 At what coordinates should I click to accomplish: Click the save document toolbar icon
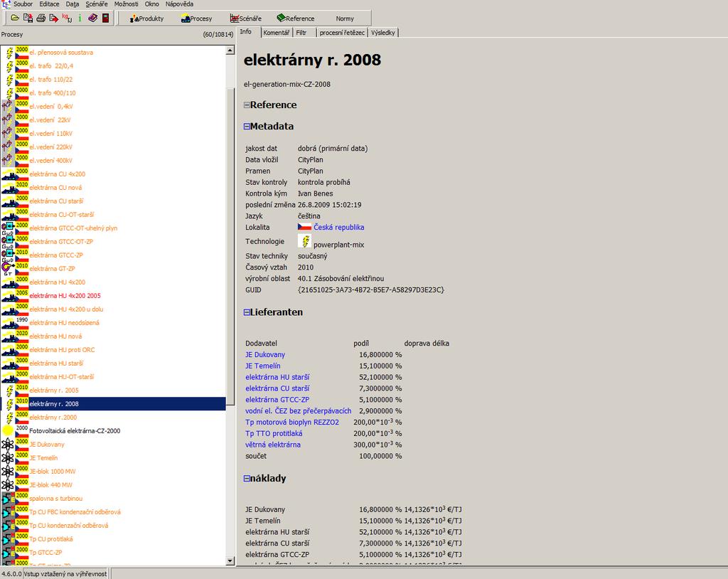coord(28,18)
